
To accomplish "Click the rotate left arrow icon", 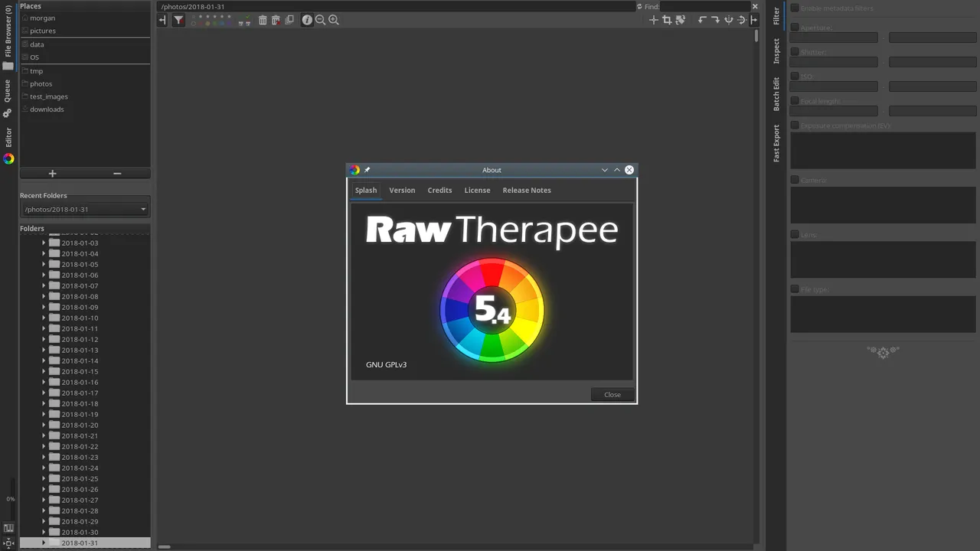I will click(x=701, y=21).
